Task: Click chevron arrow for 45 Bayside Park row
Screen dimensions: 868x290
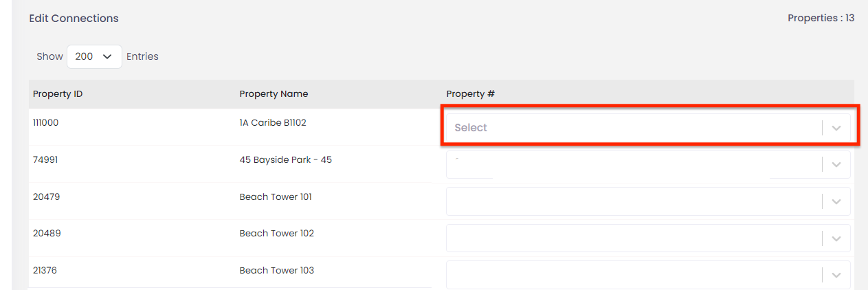Action: [x=836, y=165]
